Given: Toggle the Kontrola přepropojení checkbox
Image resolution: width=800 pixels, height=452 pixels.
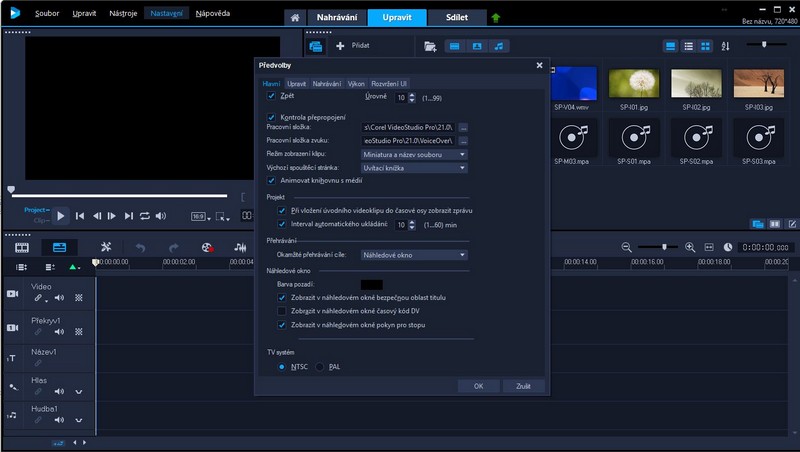Looking at the screenshot, I should click(271, 117).
